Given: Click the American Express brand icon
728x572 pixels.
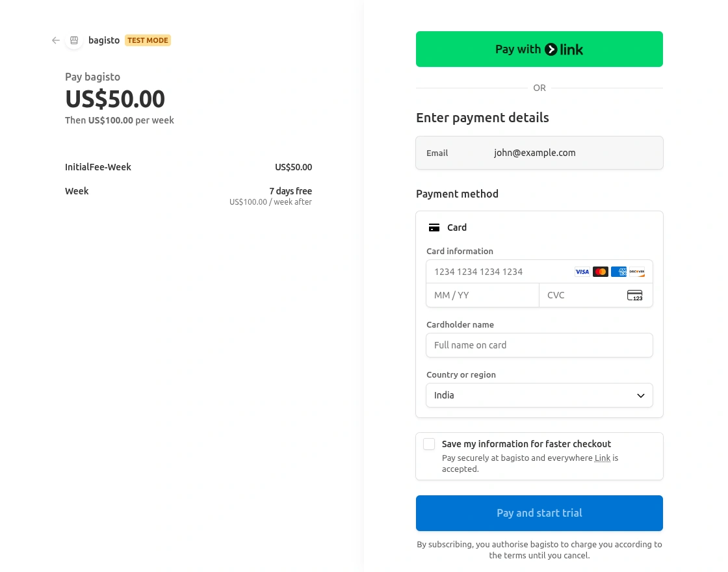Looking at the screenshot, I should tap(618, 272).
